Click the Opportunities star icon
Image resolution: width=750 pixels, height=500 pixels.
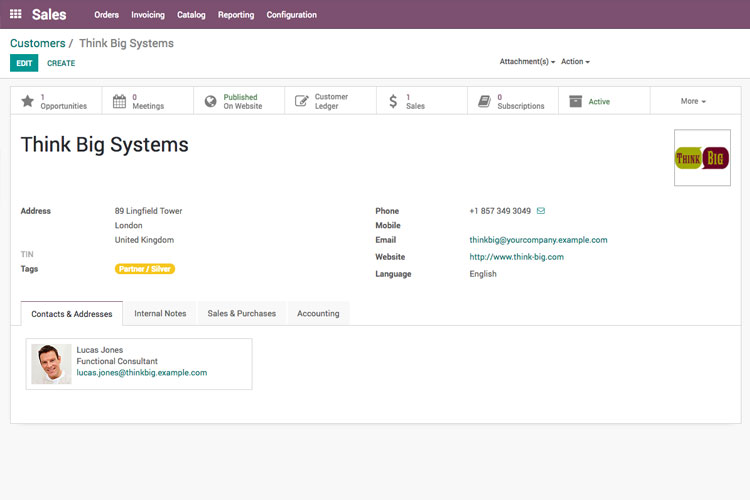pos(28,101)
